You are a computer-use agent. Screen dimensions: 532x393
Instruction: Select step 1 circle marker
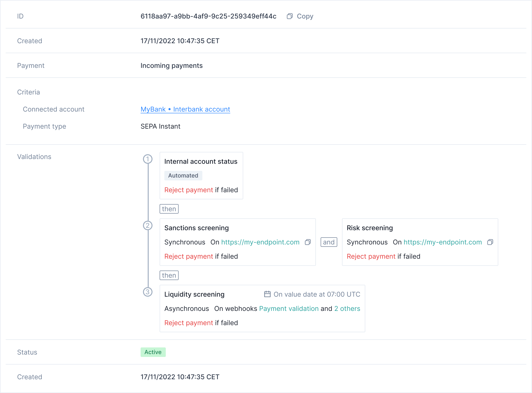[147, 159]
